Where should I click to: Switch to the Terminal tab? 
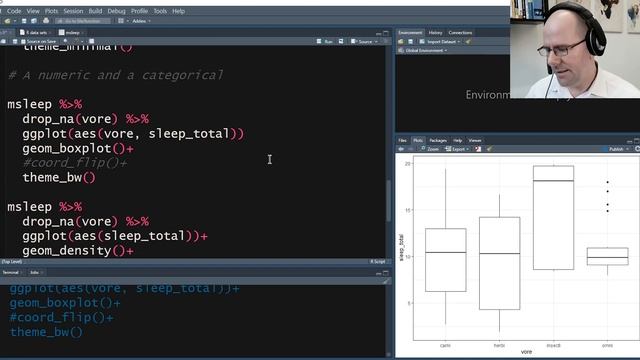click(x=11, y=272)
